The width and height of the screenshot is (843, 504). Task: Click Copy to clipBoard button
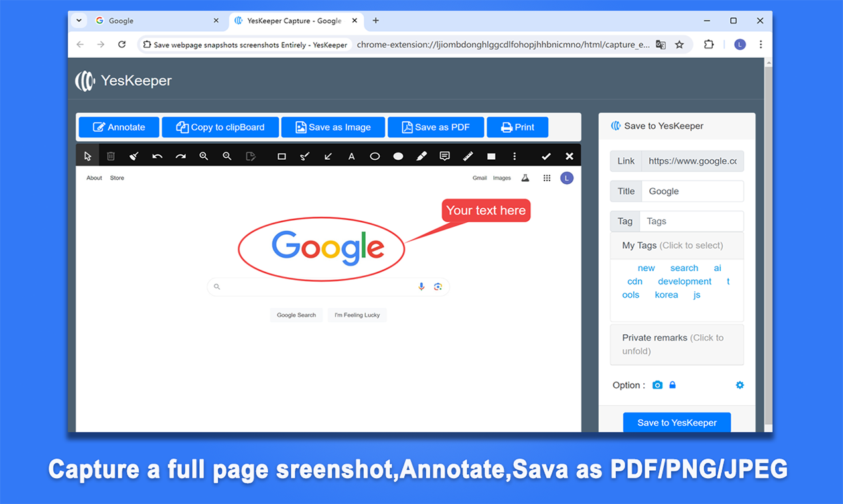coord(220,127)
